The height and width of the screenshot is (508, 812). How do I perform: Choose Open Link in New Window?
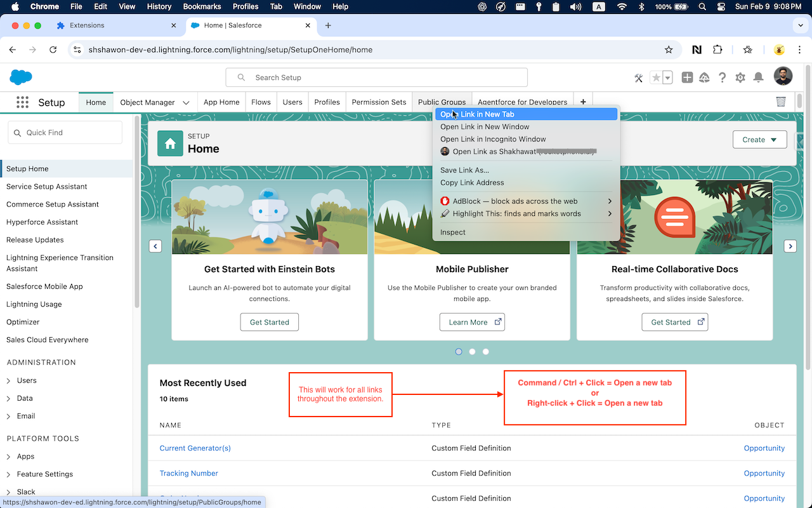[526, 127]
